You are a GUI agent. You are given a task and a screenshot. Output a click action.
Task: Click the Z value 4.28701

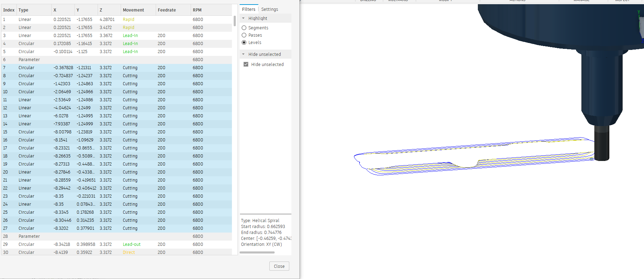(x=107, y=20)
